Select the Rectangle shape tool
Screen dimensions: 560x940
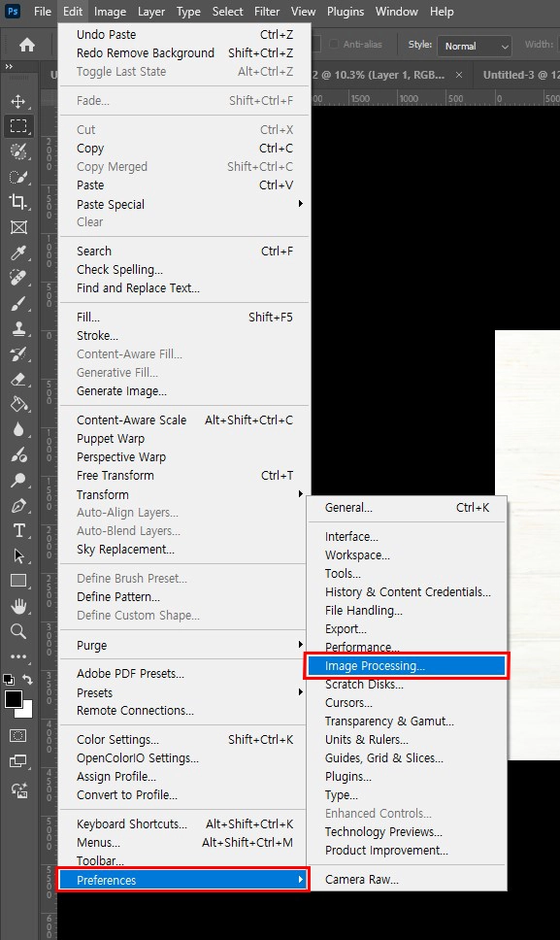coord(18,581)
